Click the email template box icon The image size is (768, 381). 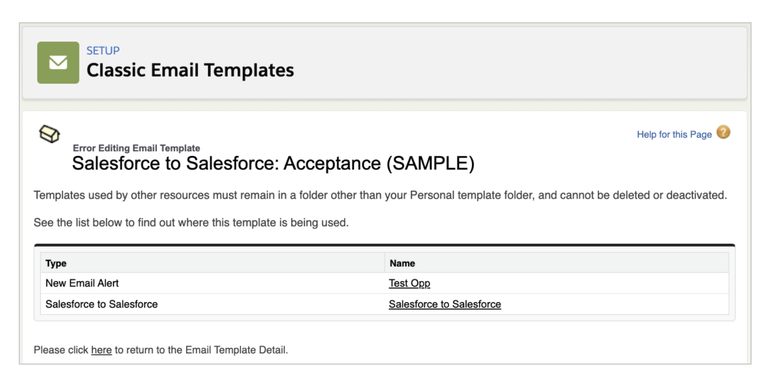coord(49,134)
